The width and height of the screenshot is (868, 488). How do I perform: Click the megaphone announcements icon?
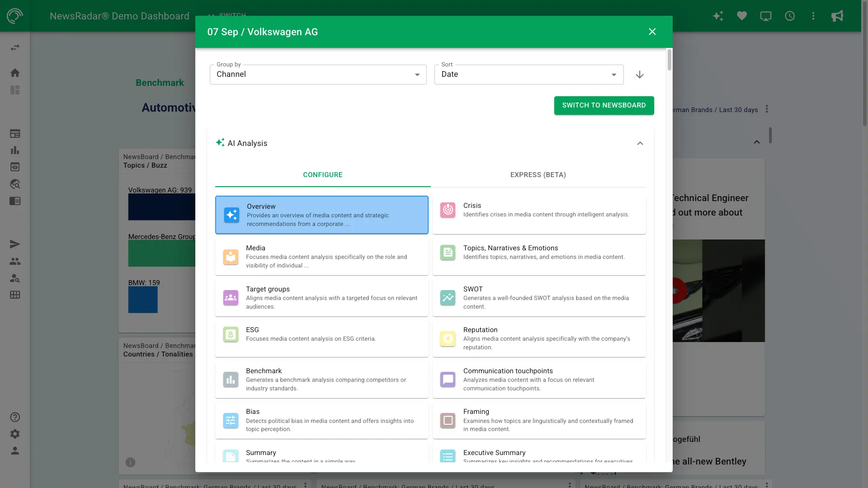837,16
